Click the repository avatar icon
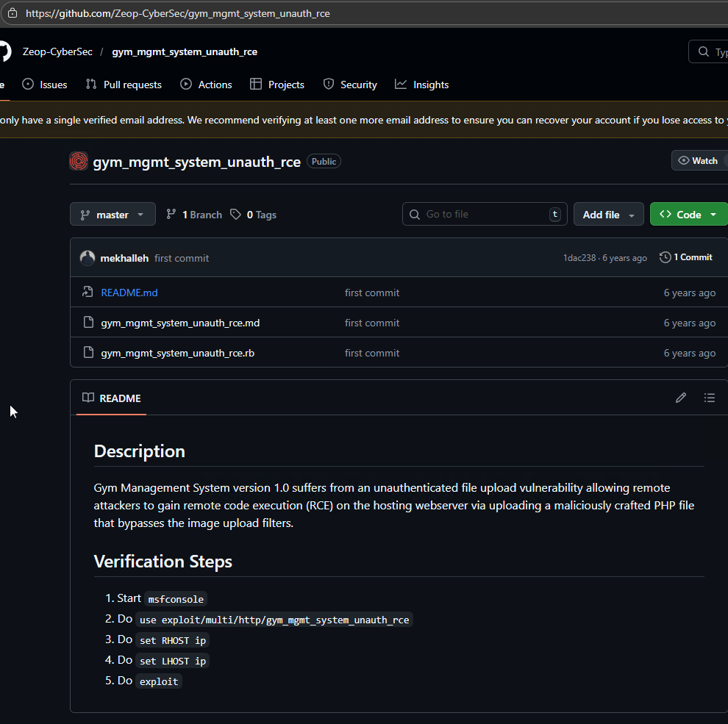This screenshot has width=728, height=724. point(79,162)
